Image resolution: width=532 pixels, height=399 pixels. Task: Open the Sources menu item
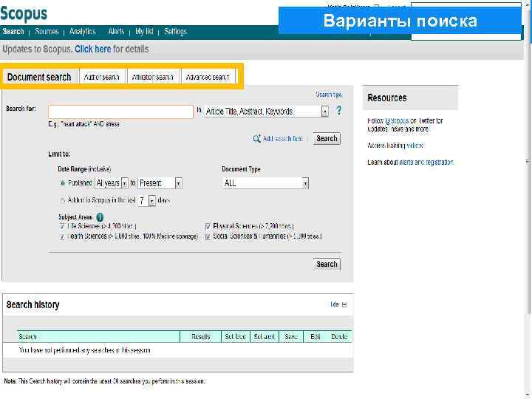(x=47, y=32)
